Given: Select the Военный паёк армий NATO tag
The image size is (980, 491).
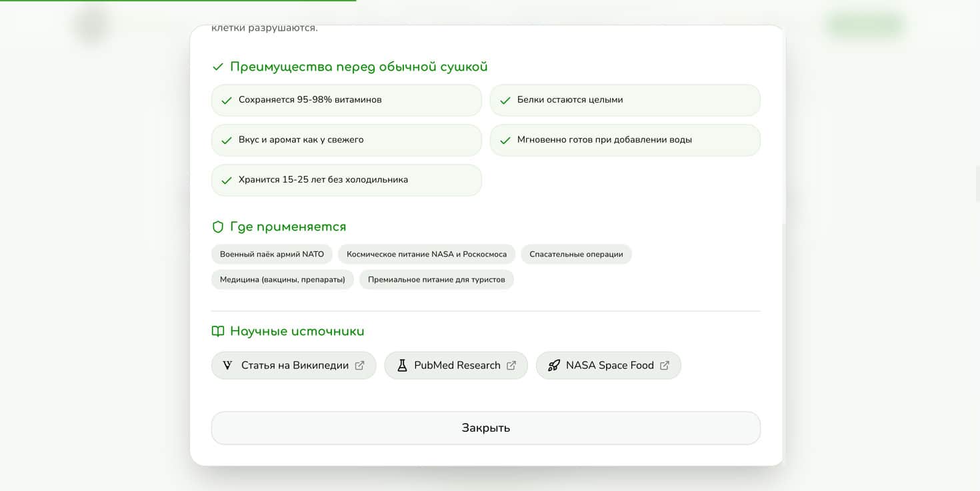Looking at the screenshot, I should (272, 254).
